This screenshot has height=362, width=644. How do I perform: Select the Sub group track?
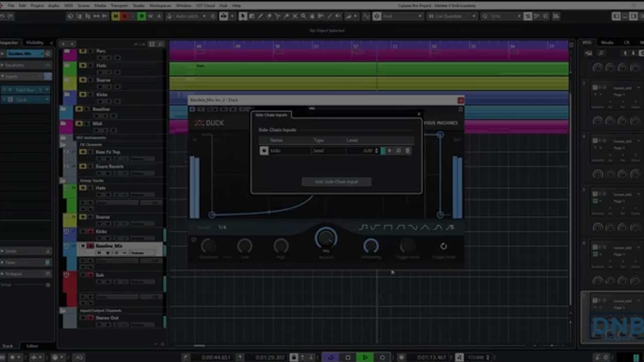pyautogui.click(x=100, y=275)
